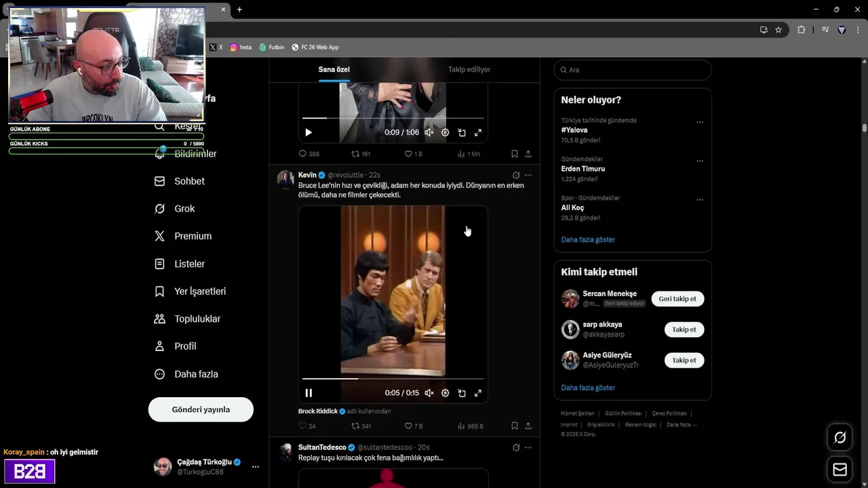Screen dimensions: 868x488
Task: Open the Insta bookmark
Action: [x=241, y=47]
